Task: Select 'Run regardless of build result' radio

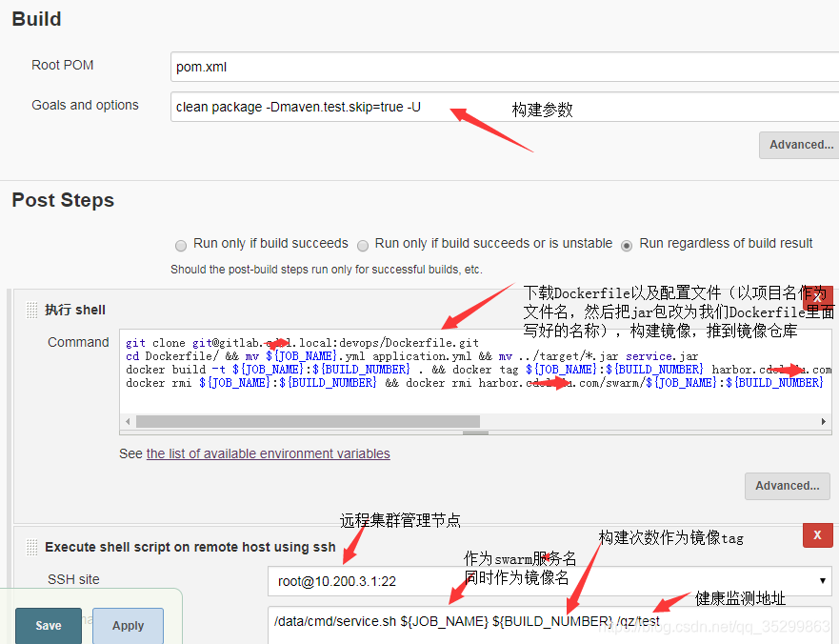Action: pyautogui.click(x=627, y=245)
